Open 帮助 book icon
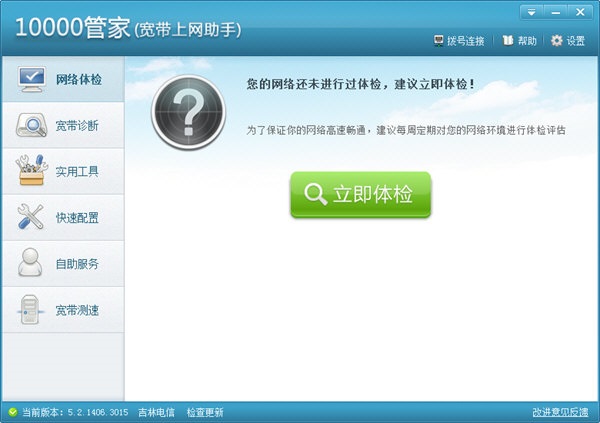 pos(508,40)
